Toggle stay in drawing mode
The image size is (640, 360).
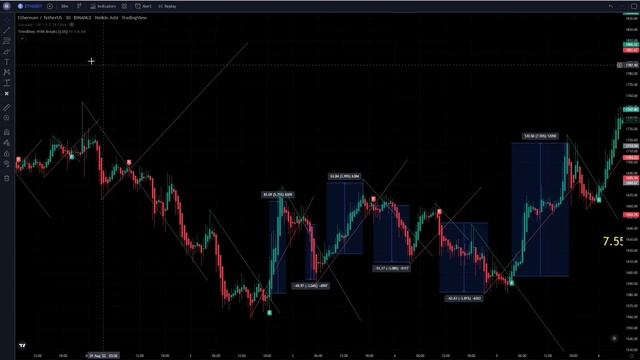click(x=7, y=143)
